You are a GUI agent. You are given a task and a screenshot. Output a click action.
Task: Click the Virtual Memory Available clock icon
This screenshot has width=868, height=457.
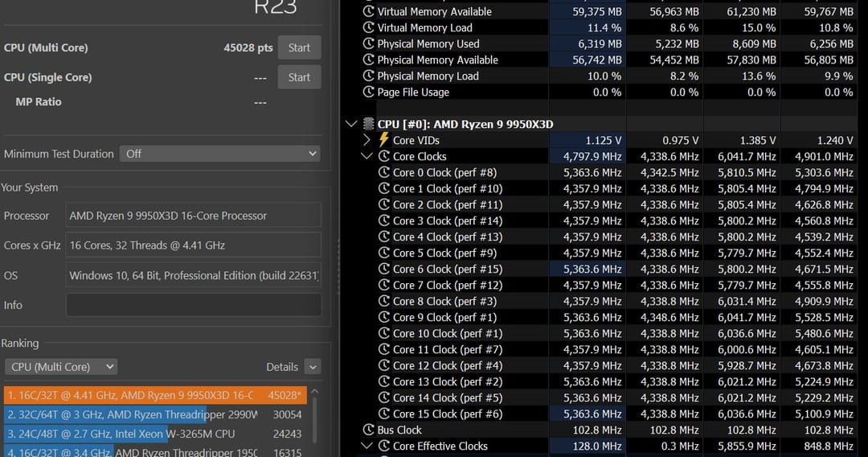pyautogui.click(x=368, y=11)
